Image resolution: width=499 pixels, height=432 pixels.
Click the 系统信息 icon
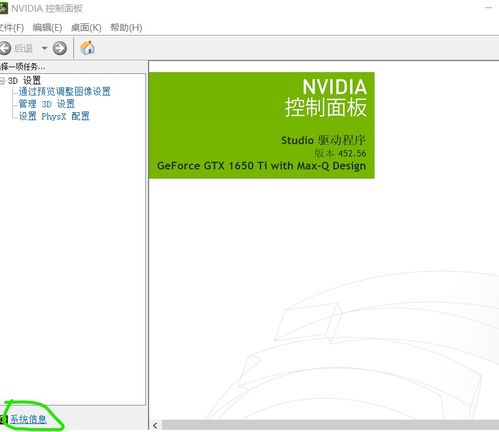4,419
